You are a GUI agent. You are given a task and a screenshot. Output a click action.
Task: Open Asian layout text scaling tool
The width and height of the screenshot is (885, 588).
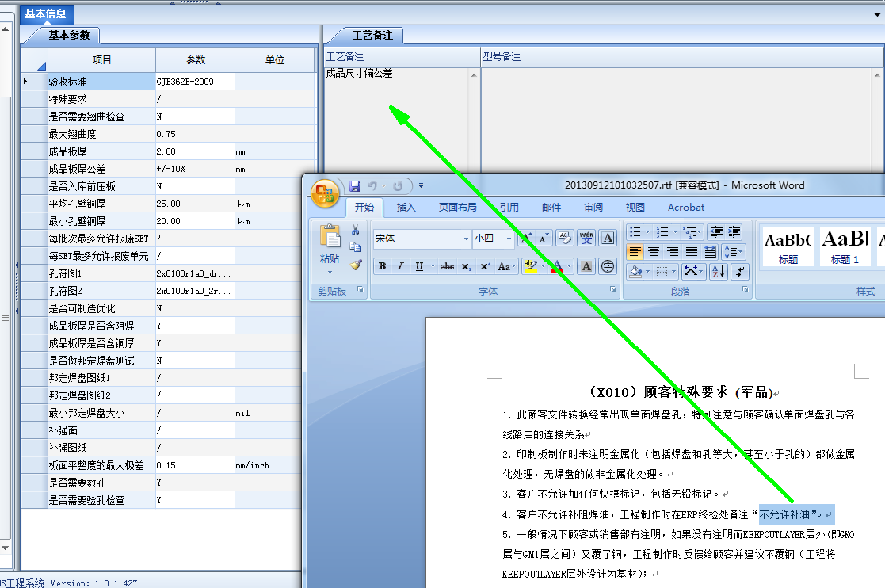point(693,272)
